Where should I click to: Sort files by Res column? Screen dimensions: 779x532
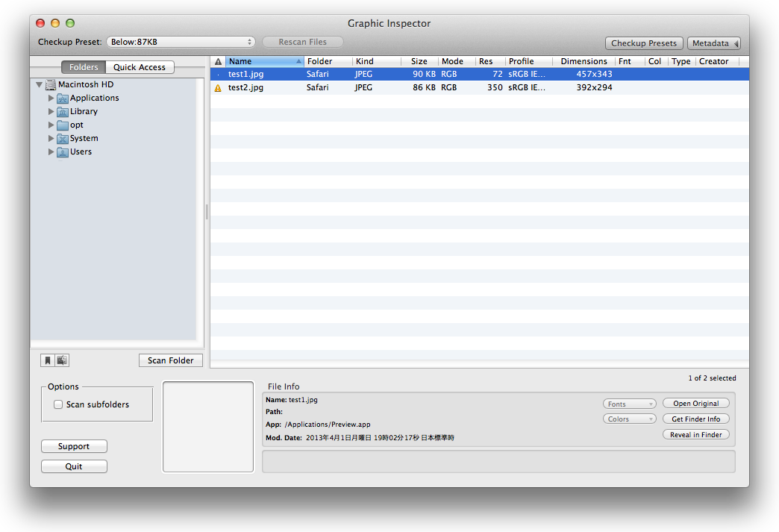(x=490, y=61)
